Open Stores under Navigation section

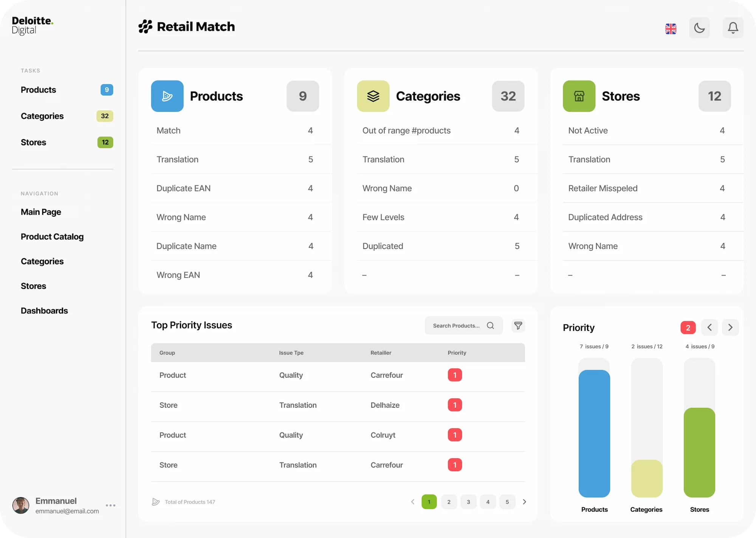click(33, 286)
